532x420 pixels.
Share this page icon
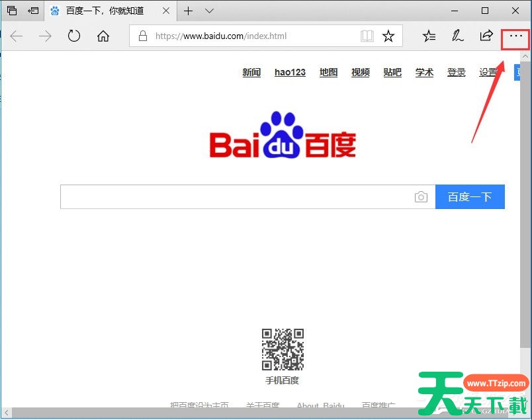(x=486, y=36)
